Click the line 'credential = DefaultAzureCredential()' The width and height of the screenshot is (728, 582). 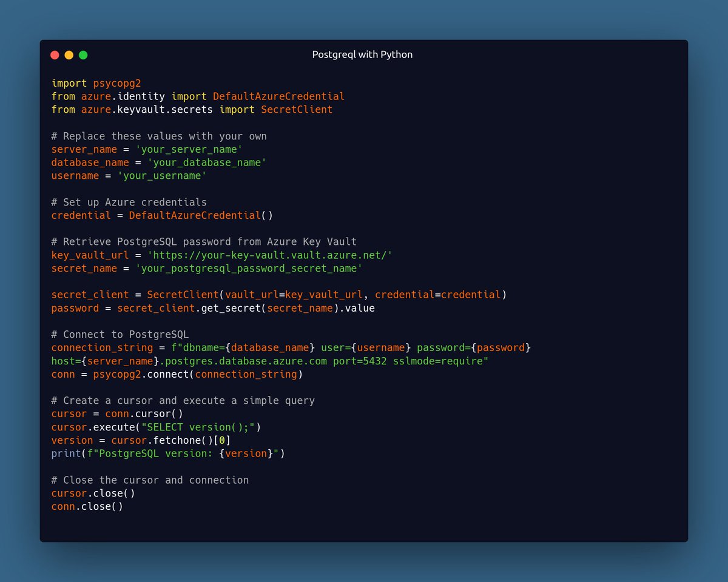click(162, 215)
